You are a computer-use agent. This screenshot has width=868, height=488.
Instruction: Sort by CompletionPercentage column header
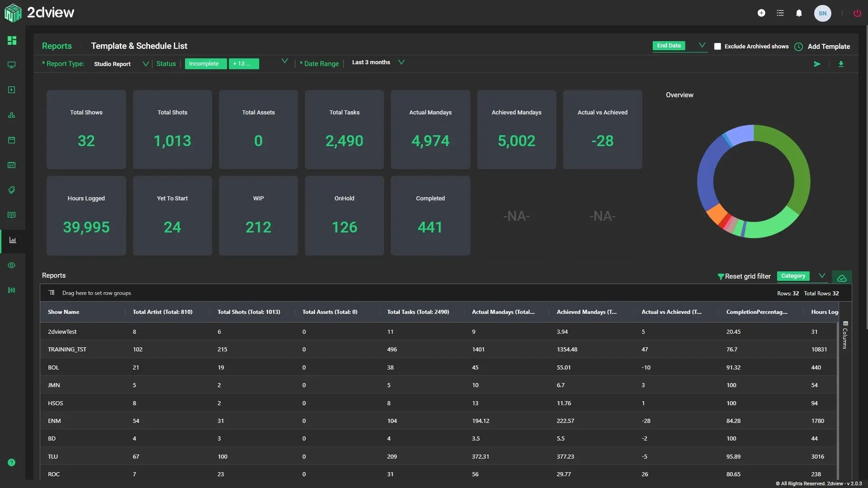pyautogui.click(x=757, y=312)
